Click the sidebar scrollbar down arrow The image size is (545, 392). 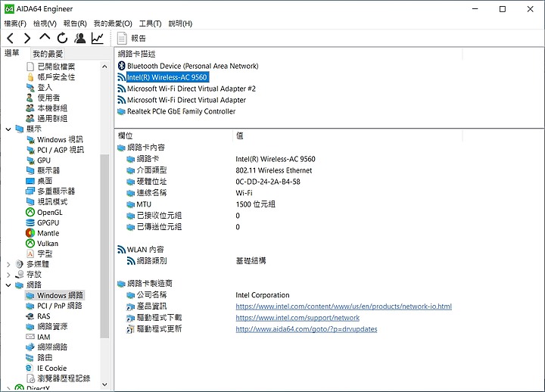(x=104, y=384)
